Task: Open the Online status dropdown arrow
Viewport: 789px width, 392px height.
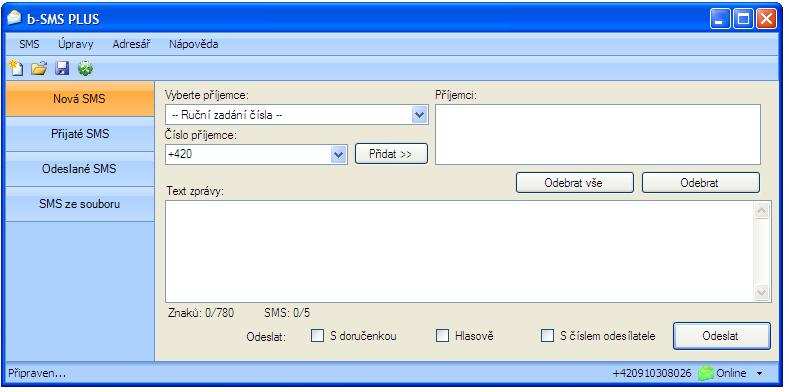Action: (x=759, y=373)
